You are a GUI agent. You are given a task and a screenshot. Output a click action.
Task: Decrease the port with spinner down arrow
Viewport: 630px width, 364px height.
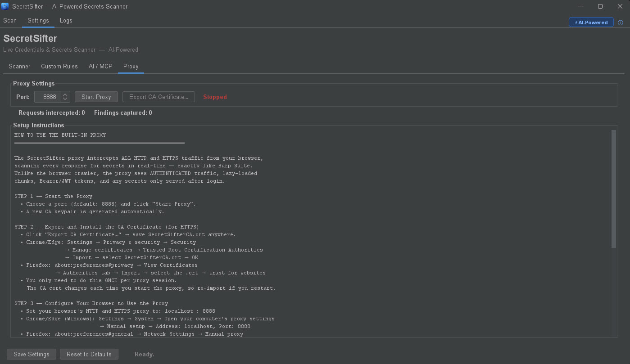point(65,99)
